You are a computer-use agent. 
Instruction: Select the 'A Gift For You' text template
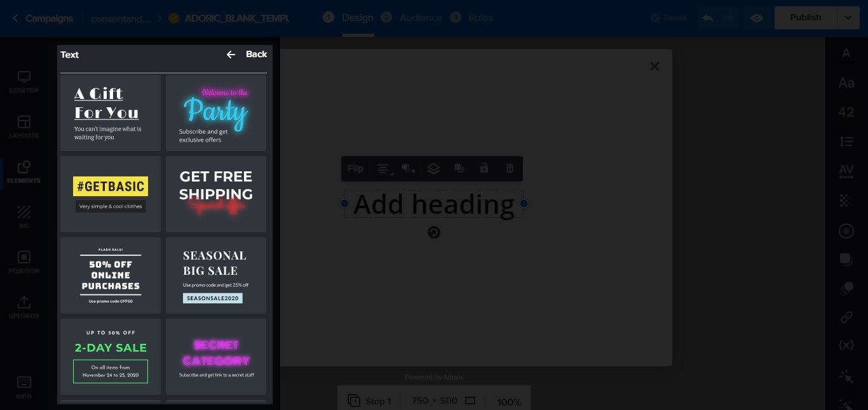tap(111, 113)
